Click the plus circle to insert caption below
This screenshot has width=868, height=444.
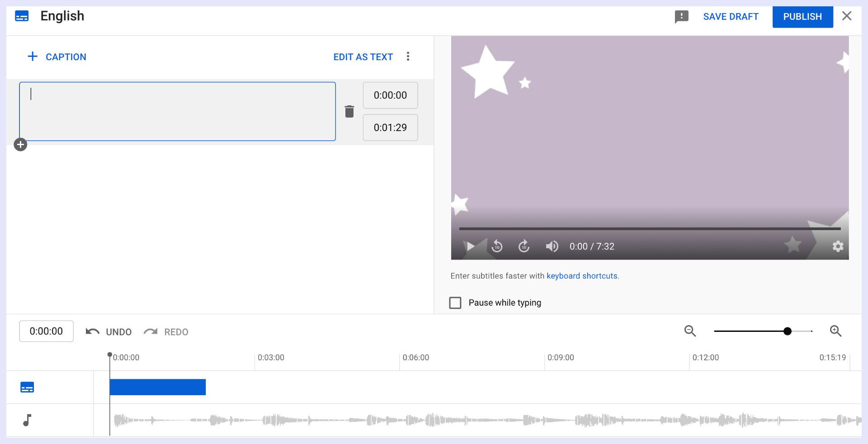(20, 145)
